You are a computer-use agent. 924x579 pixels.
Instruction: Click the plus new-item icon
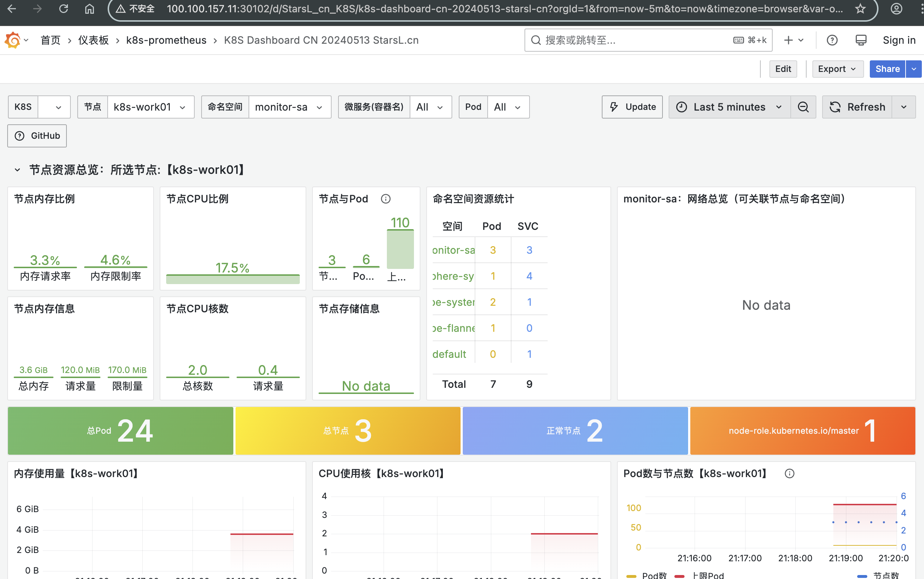coord(788,40)
